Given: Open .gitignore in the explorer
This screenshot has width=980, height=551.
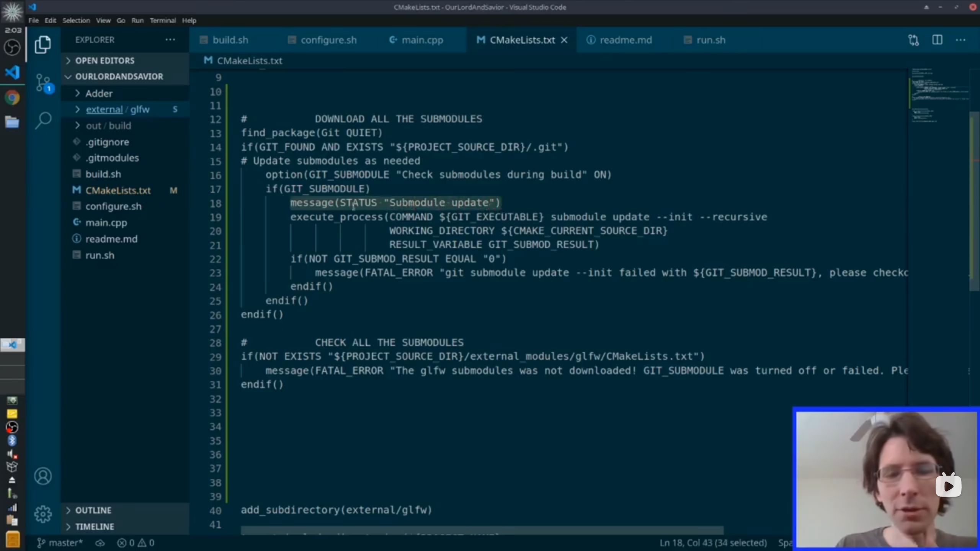Looking at the screenshot, I should click(x=125, y=142).
